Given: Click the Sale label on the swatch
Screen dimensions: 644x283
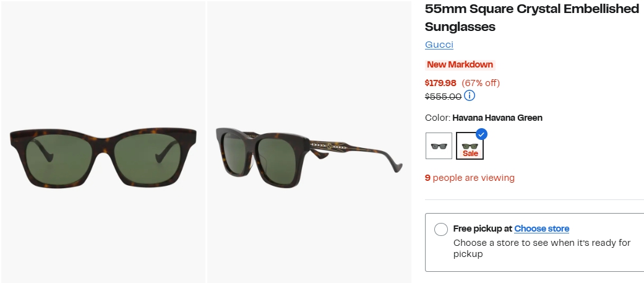Looking at the screenshot, I should (x=470, y=153).
